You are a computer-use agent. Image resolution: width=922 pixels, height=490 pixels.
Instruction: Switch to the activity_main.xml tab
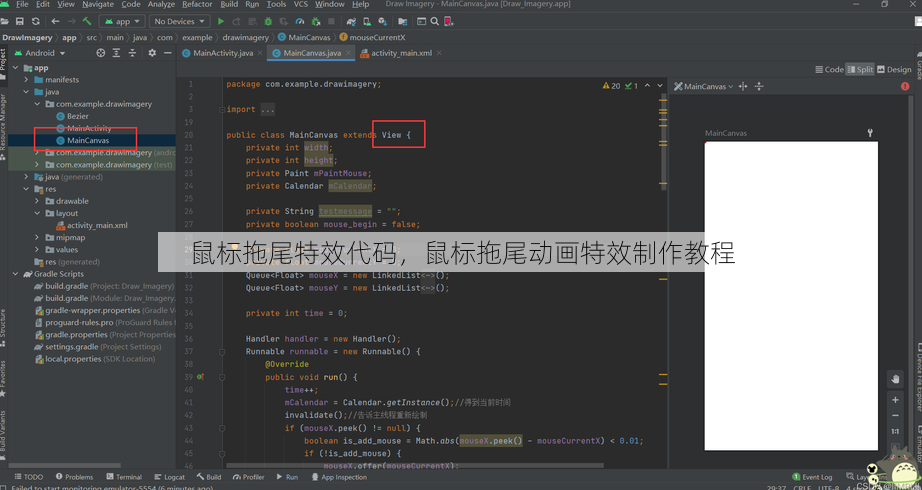click(x=400, y=53)
